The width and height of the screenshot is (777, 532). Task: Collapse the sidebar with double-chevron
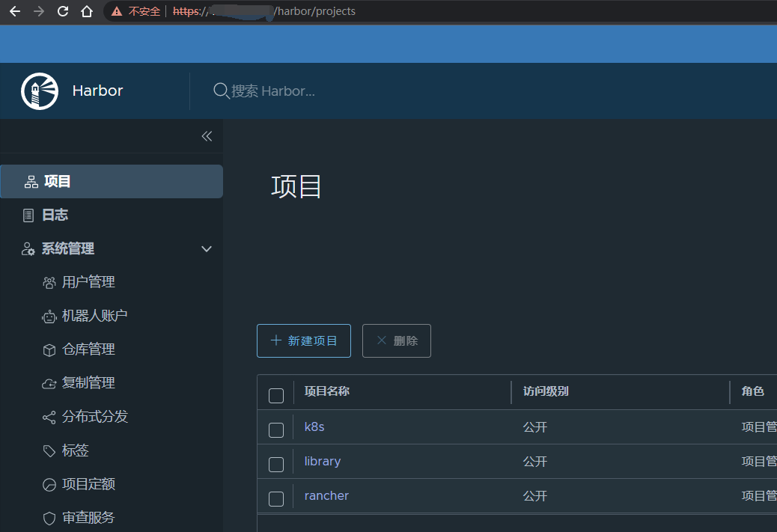[207, 136]
